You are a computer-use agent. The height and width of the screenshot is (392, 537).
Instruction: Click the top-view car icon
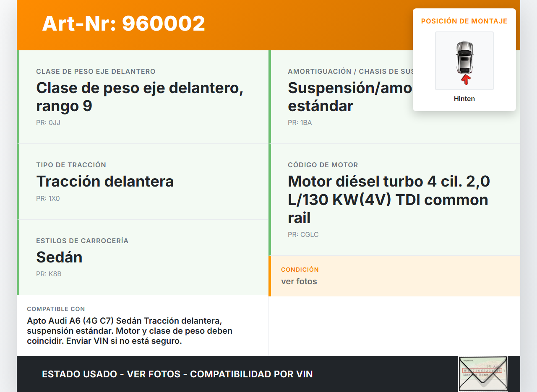point(464,57)
